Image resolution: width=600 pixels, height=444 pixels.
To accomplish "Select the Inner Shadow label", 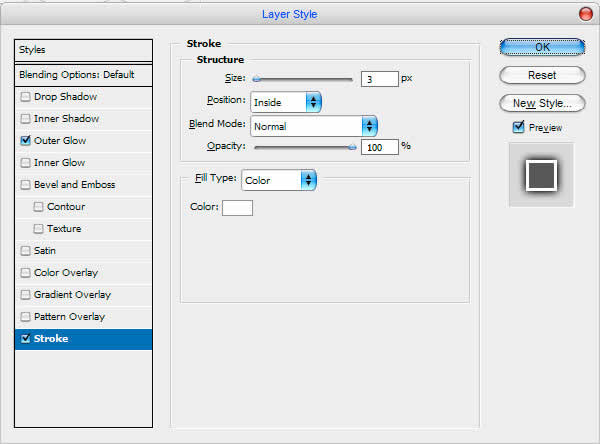I will [x=67, y=119].
